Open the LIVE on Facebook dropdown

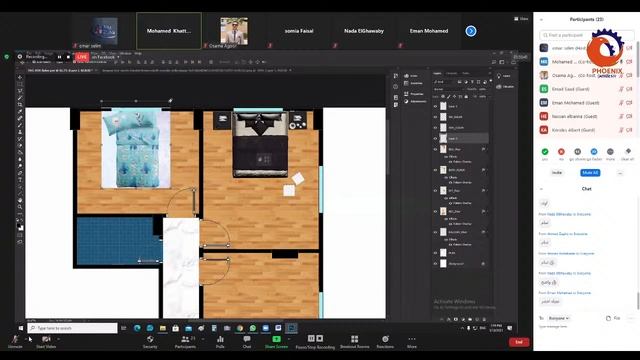pos(118,57)
